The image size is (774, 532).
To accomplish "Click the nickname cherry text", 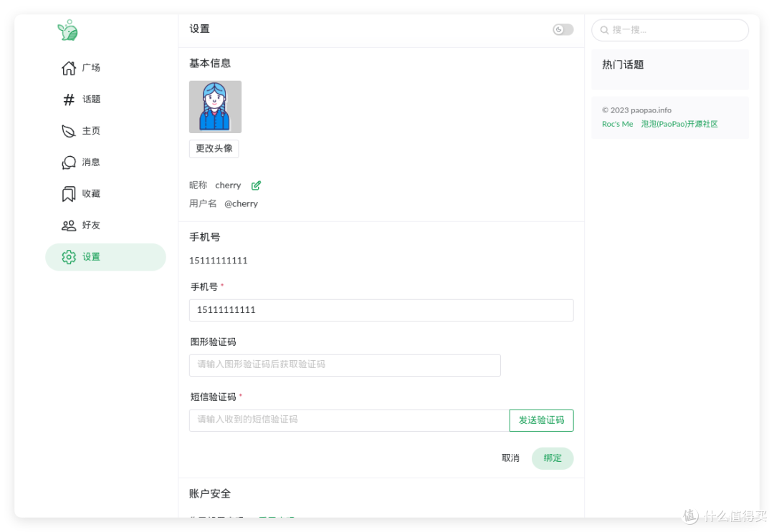I will (x=228, y=185).
